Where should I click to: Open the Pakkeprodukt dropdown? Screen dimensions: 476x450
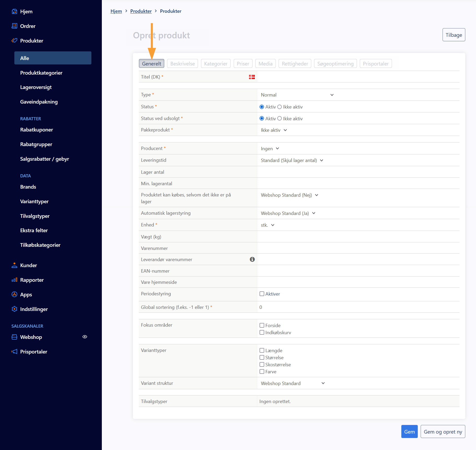click(274, 130)
